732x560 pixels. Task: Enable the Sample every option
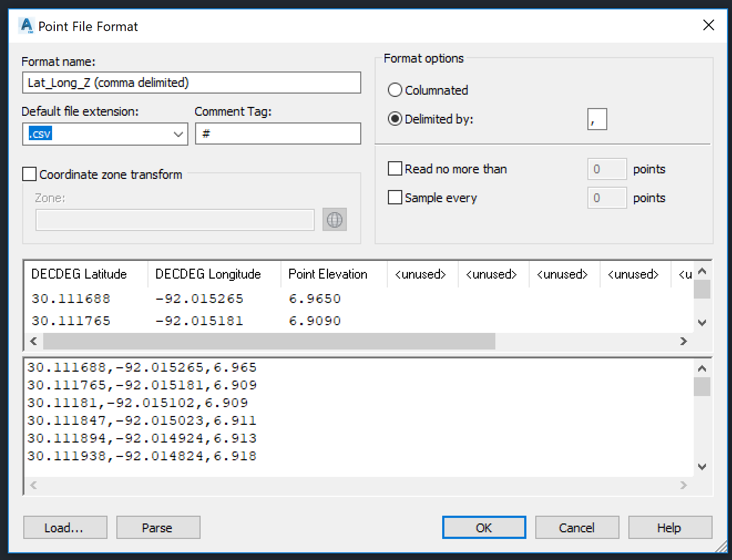(395, 197)
